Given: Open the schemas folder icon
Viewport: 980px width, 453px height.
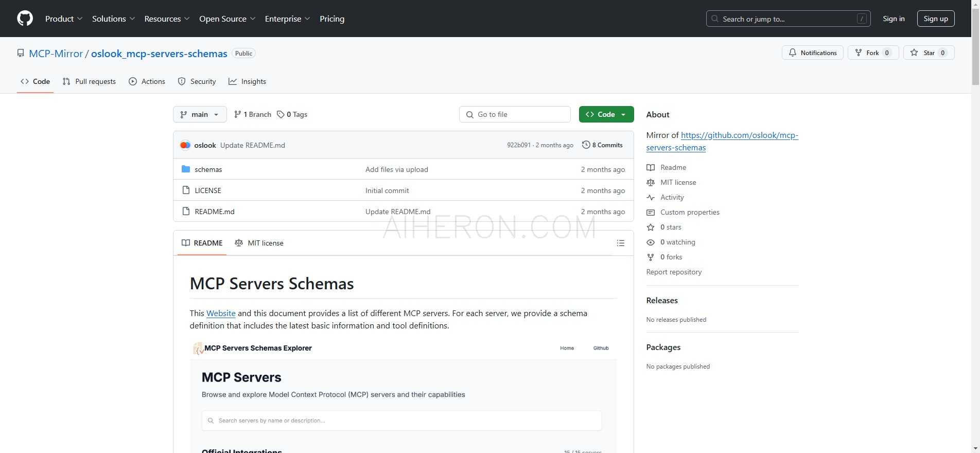Looking at the screenshot, I should [186, 169].
